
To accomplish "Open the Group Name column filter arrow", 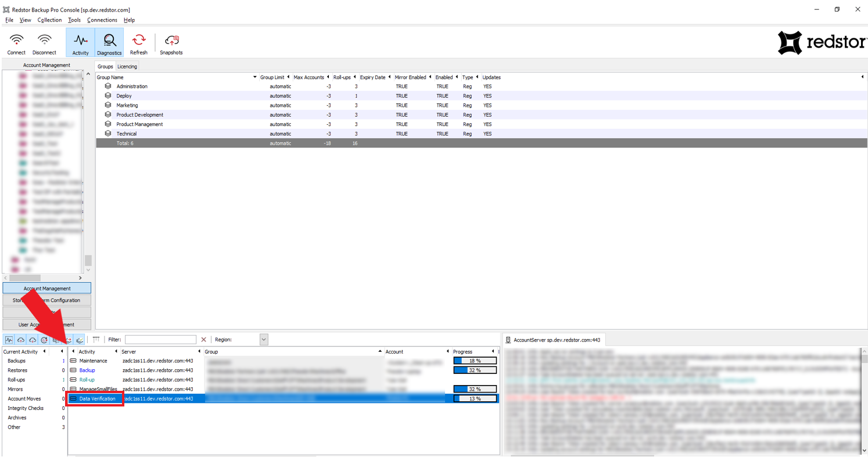I will pos(255,77).
